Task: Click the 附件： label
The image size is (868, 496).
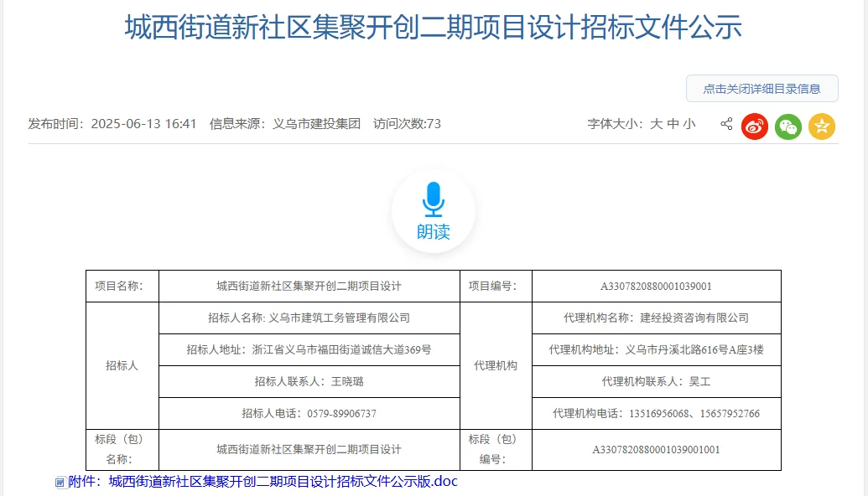Action: click(85, 482)
